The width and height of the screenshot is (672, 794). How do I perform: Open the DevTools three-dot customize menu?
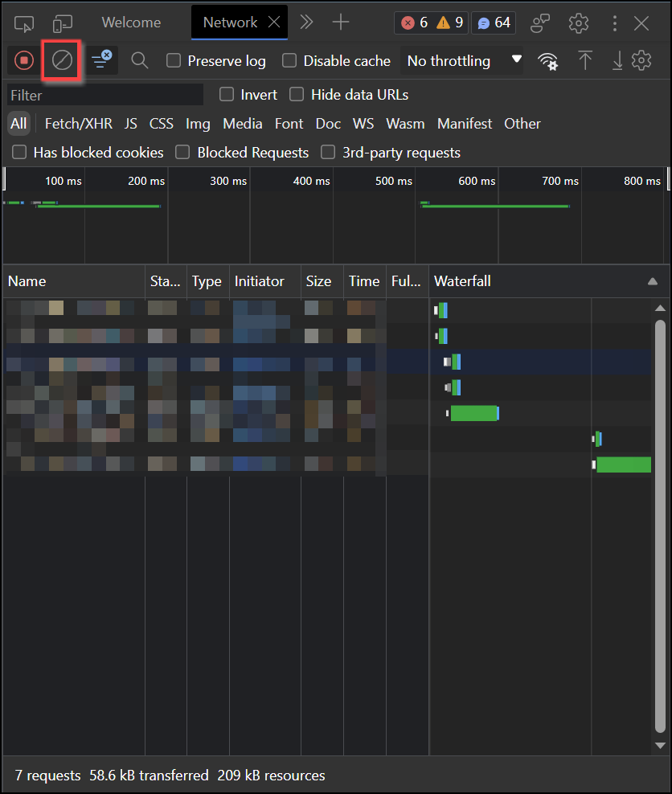tap(615, 23)
